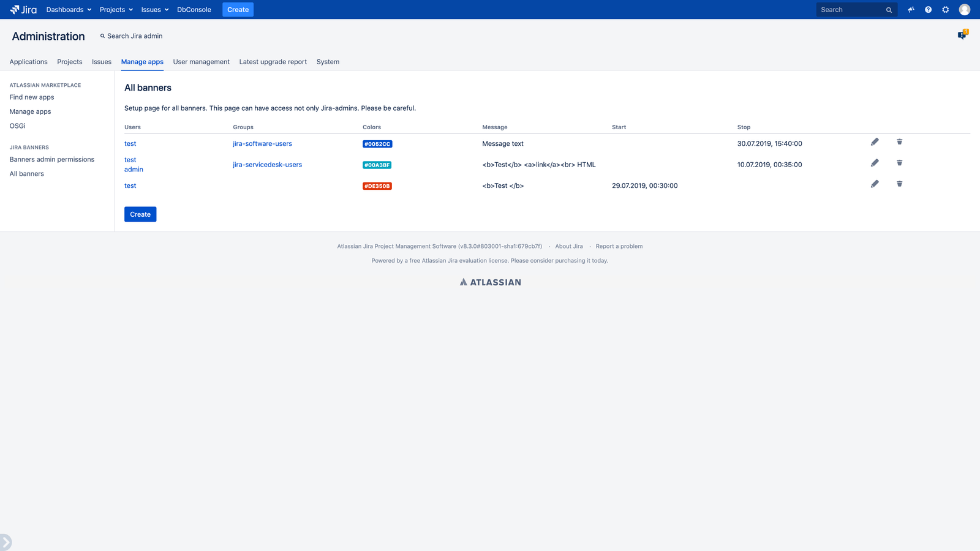Click the Start date 29.07.2019, 00:30:00
980x551 pixels.
tap(645, 186)
